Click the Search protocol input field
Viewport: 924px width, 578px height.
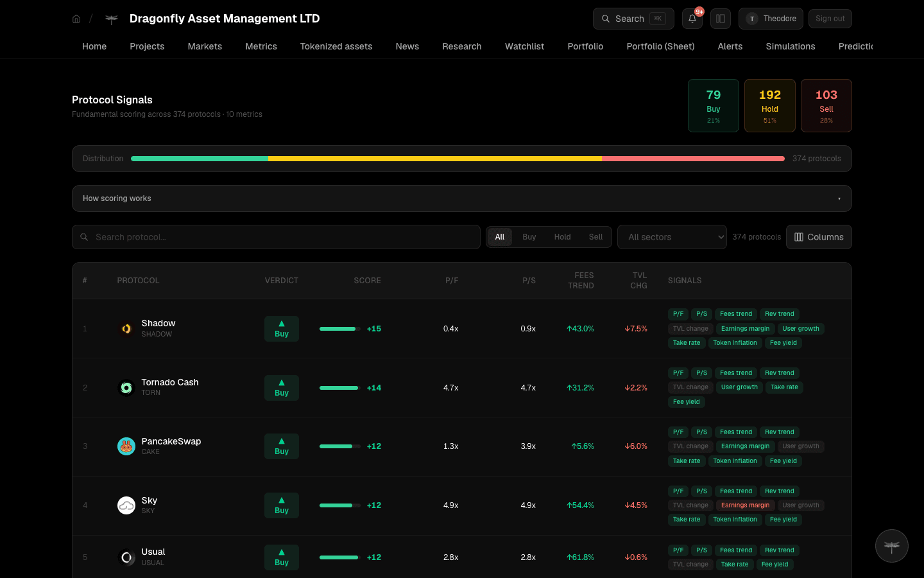[x=276, y=237]
